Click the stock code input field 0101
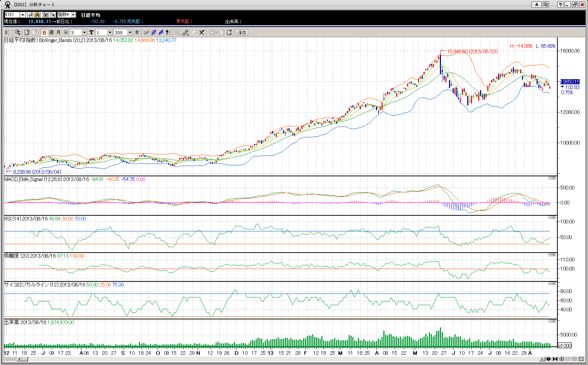The image size is (588, 365). pyautogui.click(x=12, y=15)
